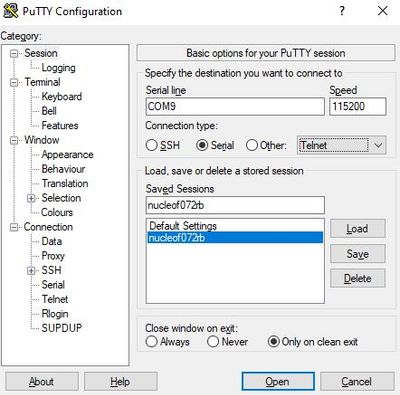Click the Serial line COM9 field
The image size is (400, 395).
coord(235,107)
